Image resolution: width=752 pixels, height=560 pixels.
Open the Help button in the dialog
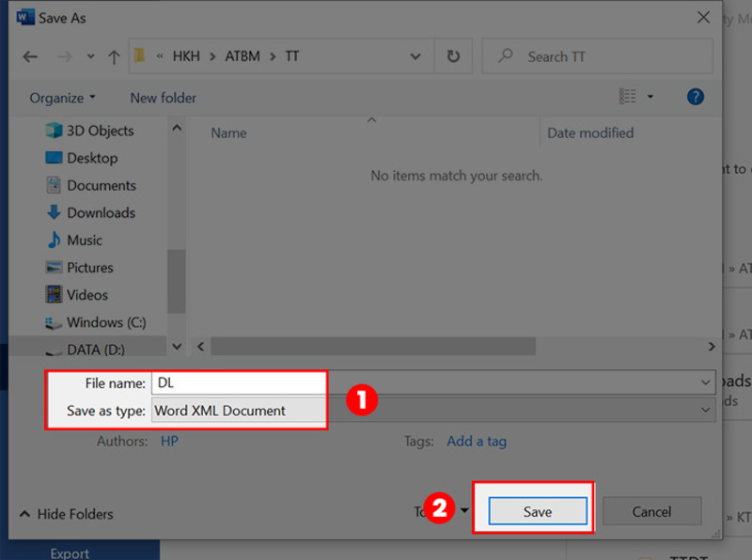(695, 97)
